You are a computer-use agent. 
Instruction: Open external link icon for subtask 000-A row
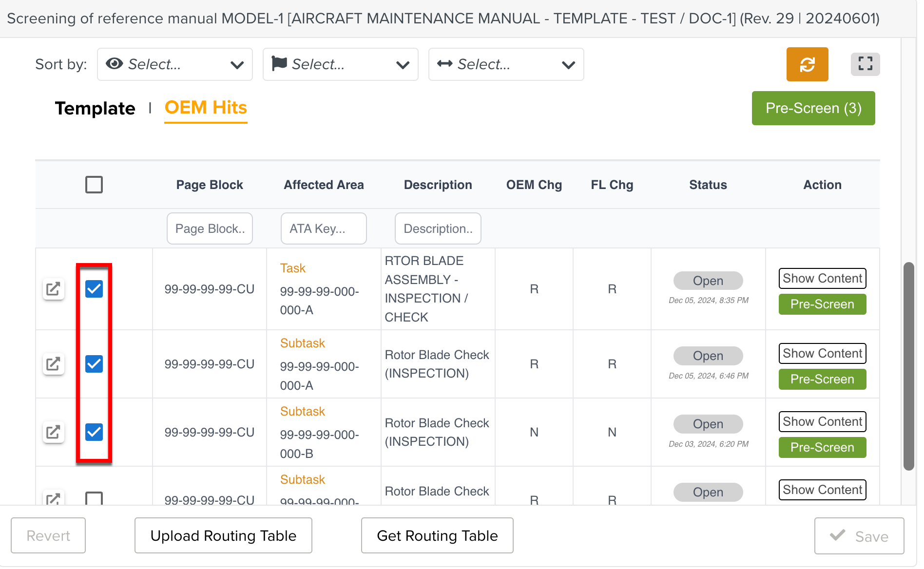pos(53,364)
